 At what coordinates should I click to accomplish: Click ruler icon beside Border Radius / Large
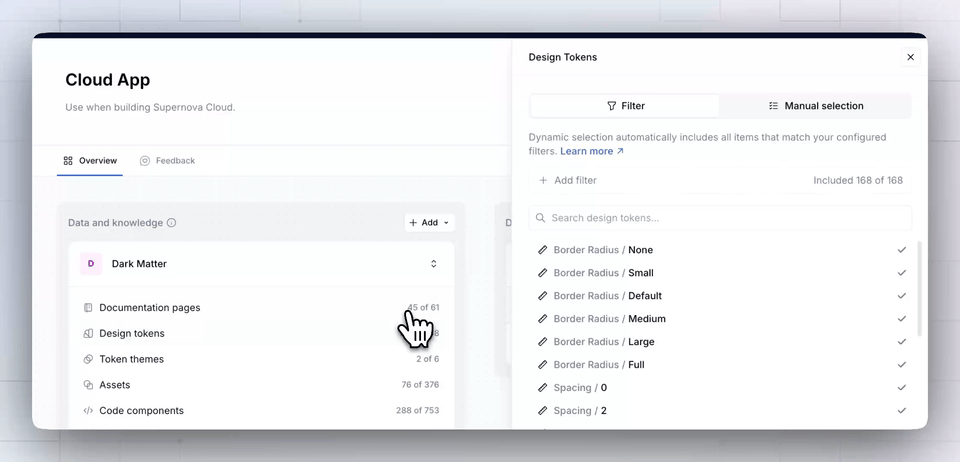coord(542,341)
